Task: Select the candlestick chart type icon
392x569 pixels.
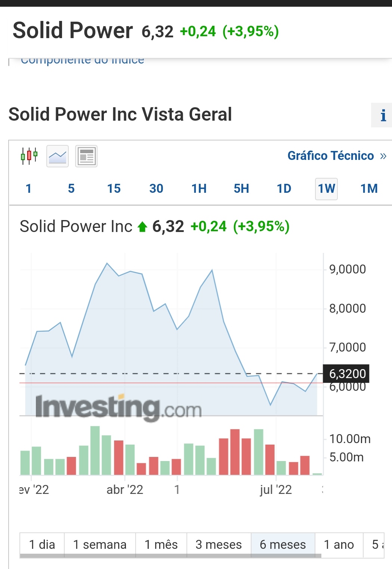Action: point(29,156)
